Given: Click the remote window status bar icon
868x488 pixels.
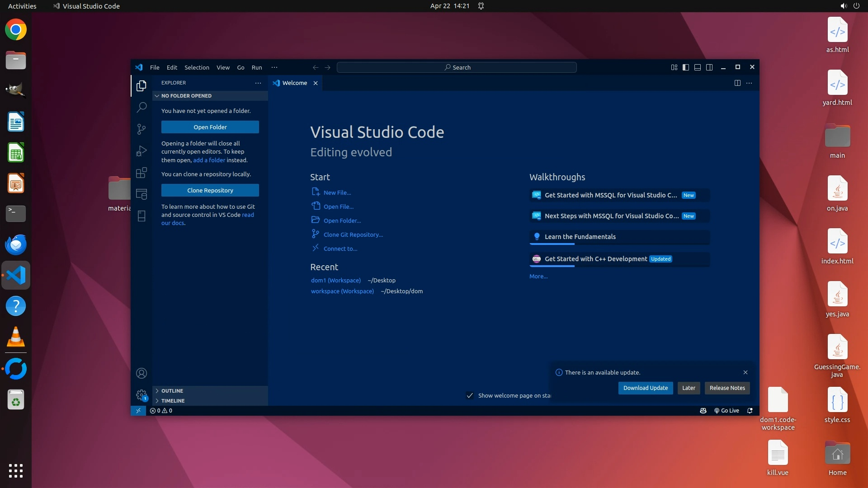Looking at the screenshot, I should coord(138,411).
